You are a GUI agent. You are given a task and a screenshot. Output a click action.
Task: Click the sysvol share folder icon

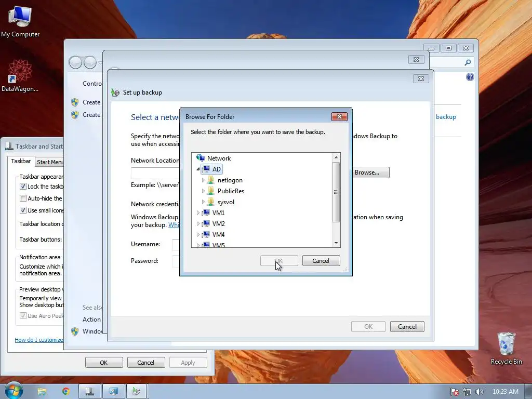point(211,202)
